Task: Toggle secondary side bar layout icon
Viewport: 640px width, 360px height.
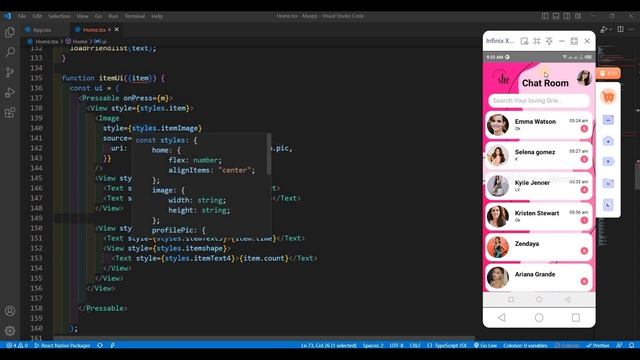Action: point(567,16)
